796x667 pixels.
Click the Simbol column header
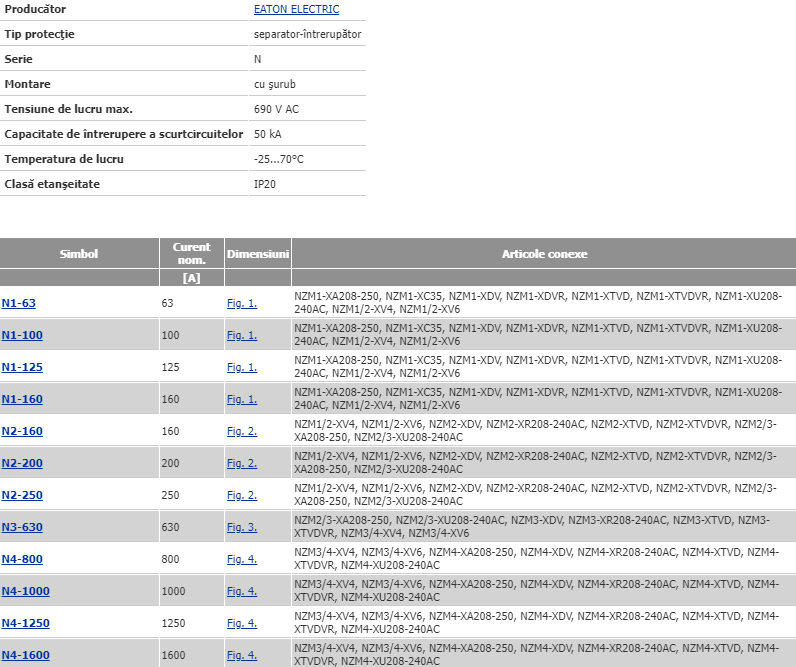[x=79, y=253]
